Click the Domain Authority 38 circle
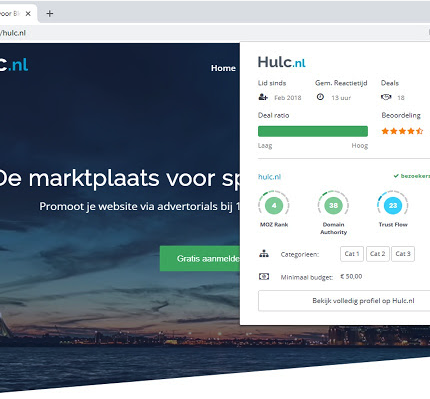The width and height of the screenshot is (430, 399). pyautogui.click(x=333, y=205)
